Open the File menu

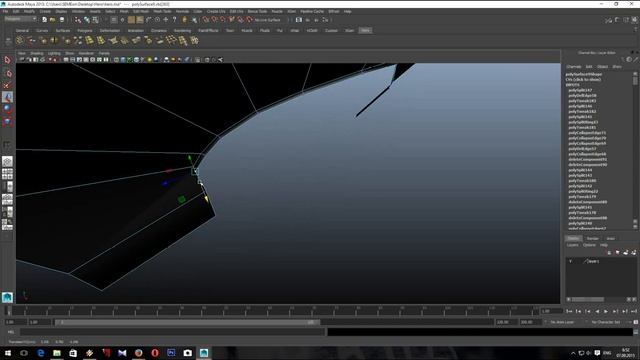tap(5, 11)
